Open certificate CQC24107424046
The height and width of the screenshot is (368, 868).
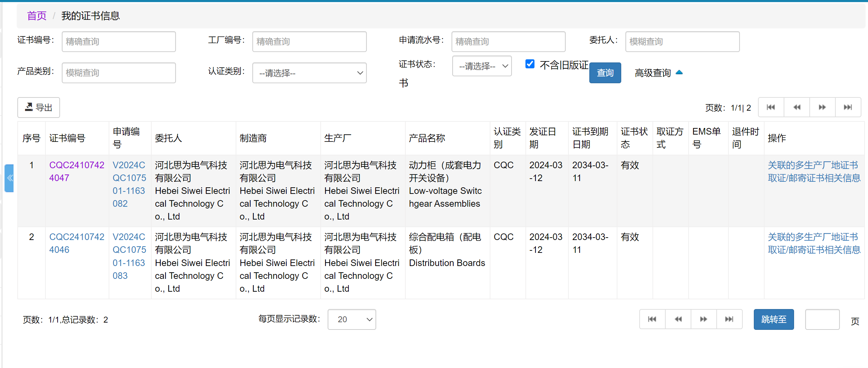pos(77,243)
